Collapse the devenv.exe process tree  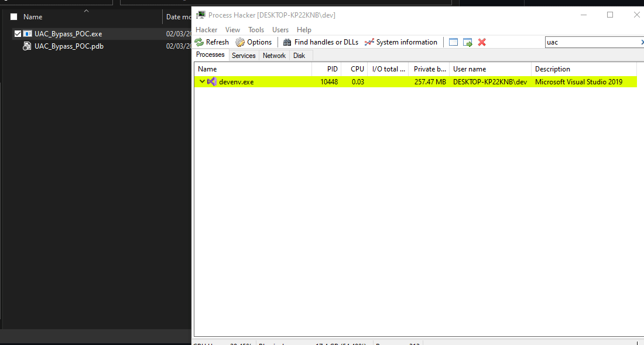click(x=202, y=81)
